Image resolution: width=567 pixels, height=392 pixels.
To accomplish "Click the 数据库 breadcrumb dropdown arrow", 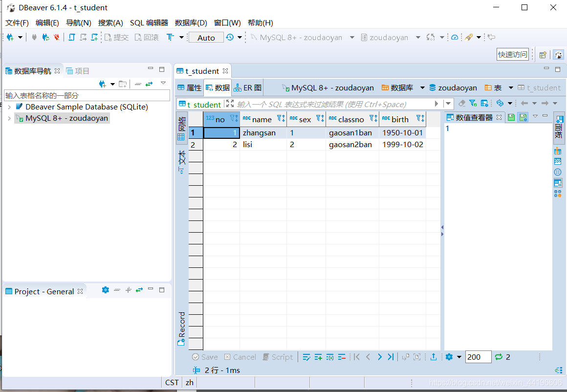I will (422, 88).
